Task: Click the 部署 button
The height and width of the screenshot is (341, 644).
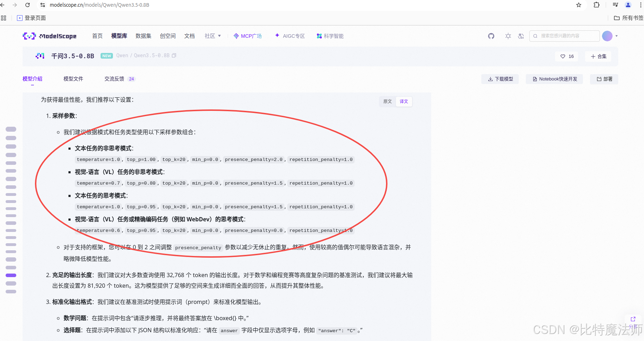Action: pyautogui.click(x=604, y=79)
